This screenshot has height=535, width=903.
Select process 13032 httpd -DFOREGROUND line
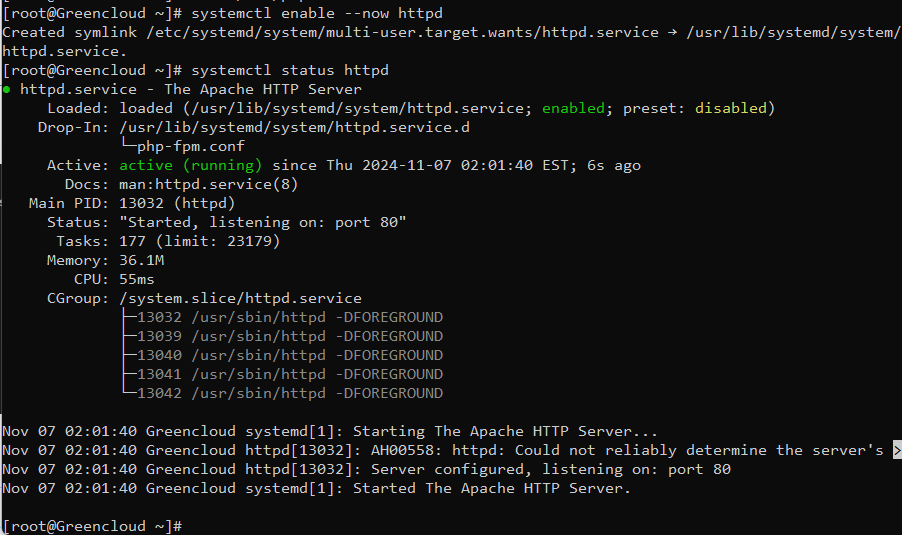tap(290, 317)
